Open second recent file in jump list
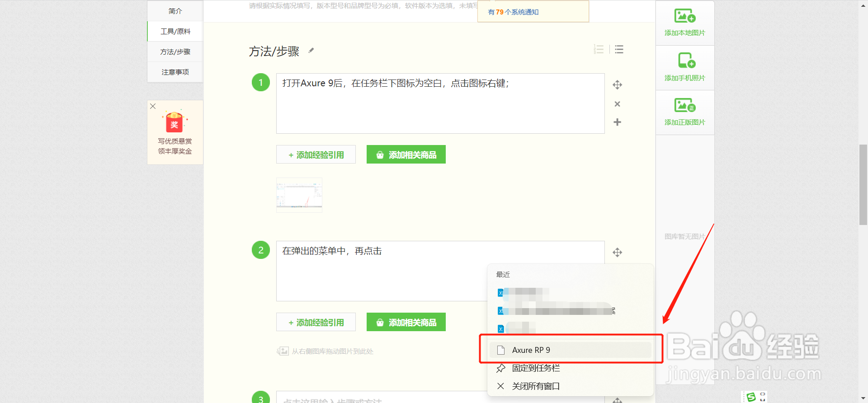 (x=570, y=311)
